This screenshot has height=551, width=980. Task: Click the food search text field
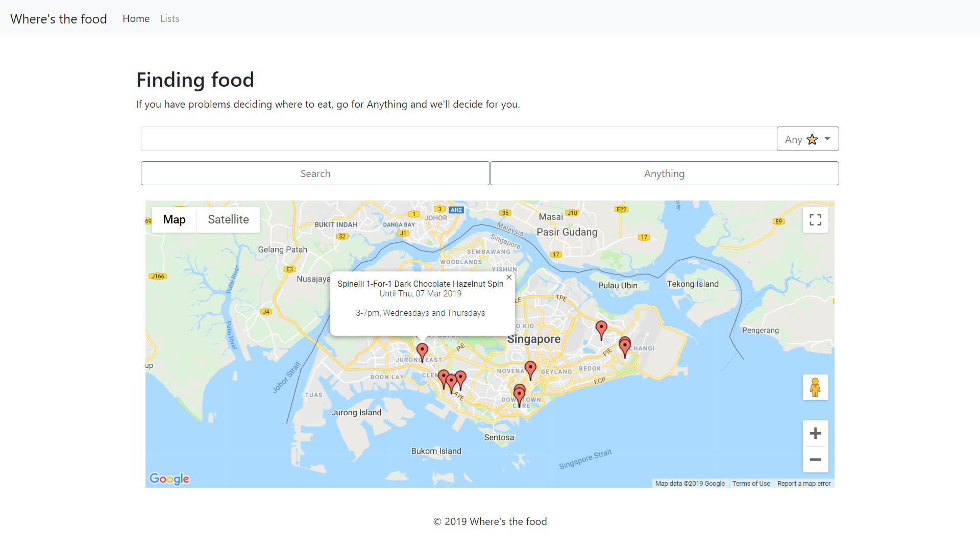458,139
